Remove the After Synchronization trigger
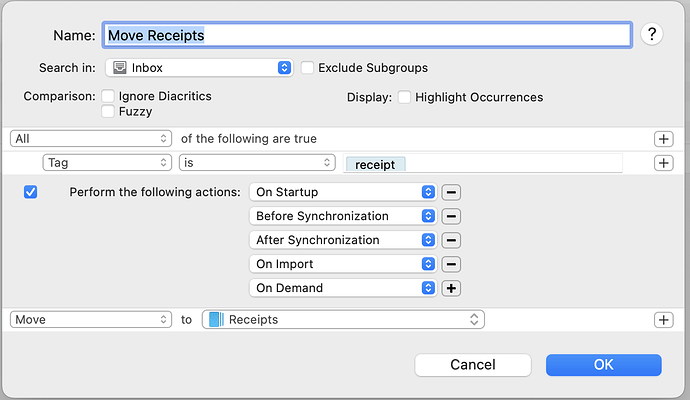Image resolution: width=690 pixels, height=400 pixels. (451, 240)
